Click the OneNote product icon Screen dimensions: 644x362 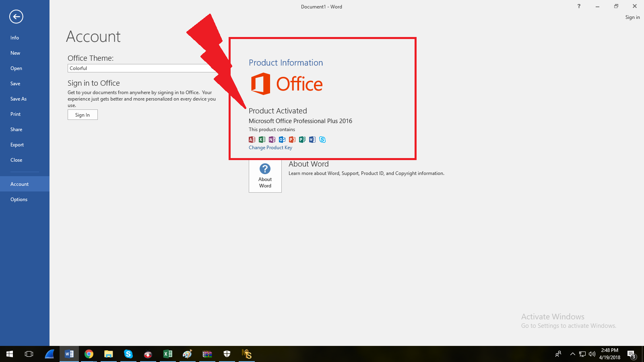point(272,140)
